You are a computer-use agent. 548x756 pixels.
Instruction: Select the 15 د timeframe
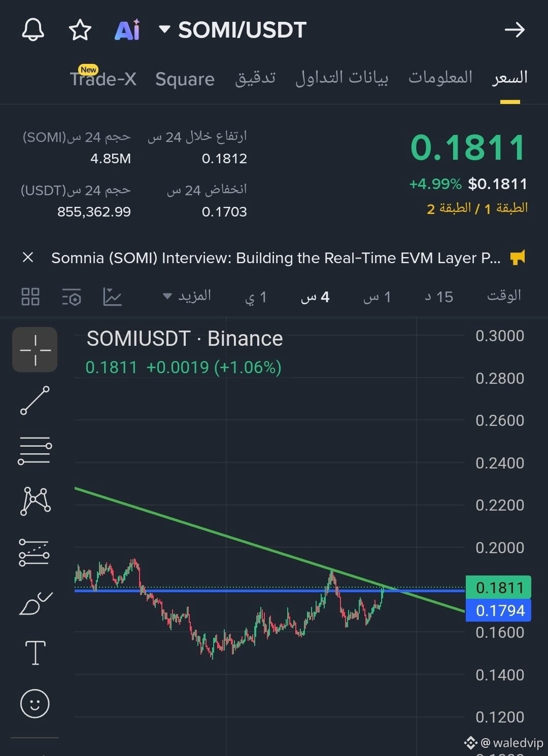click(439, 297)
